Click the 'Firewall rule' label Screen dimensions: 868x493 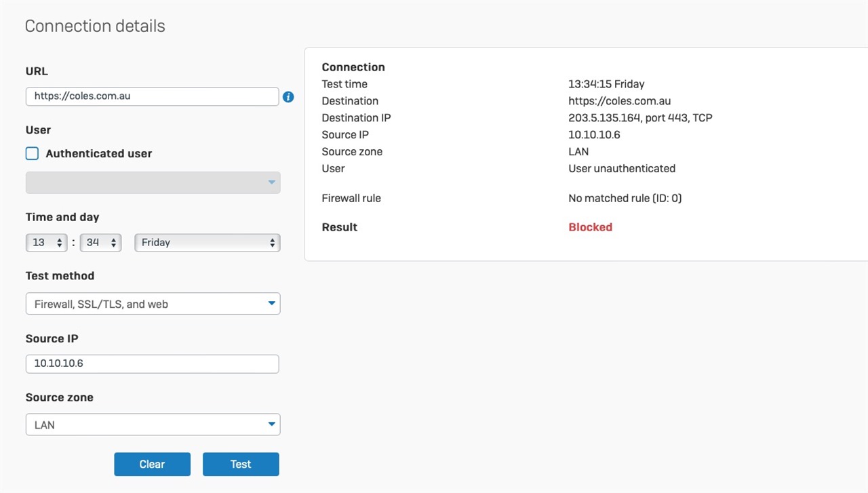pos(351,199)
